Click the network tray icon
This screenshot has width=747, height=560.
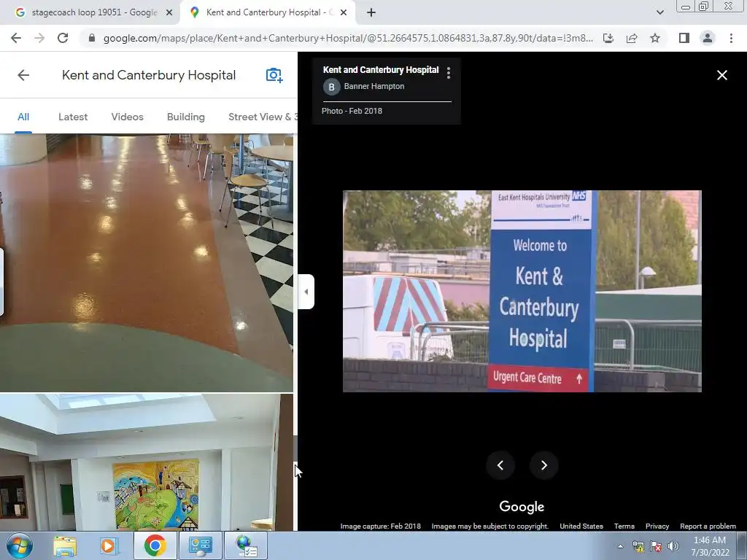click(x=638, y=546)
